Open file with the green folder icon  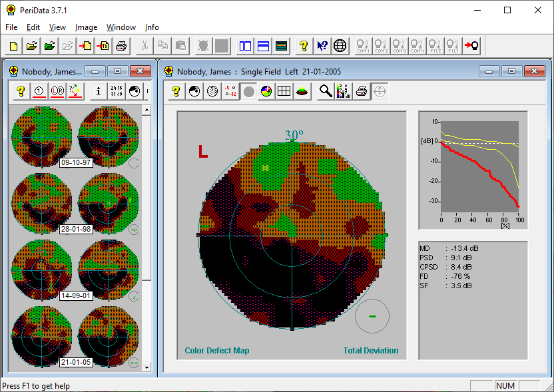click(50, 46)
